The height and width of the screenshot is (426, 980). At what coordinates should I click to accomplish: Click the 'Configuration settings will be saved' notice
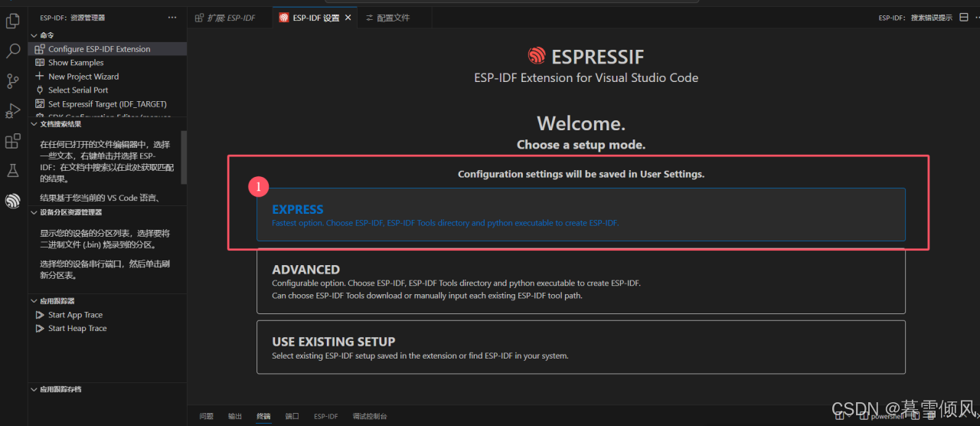[581, 174]
